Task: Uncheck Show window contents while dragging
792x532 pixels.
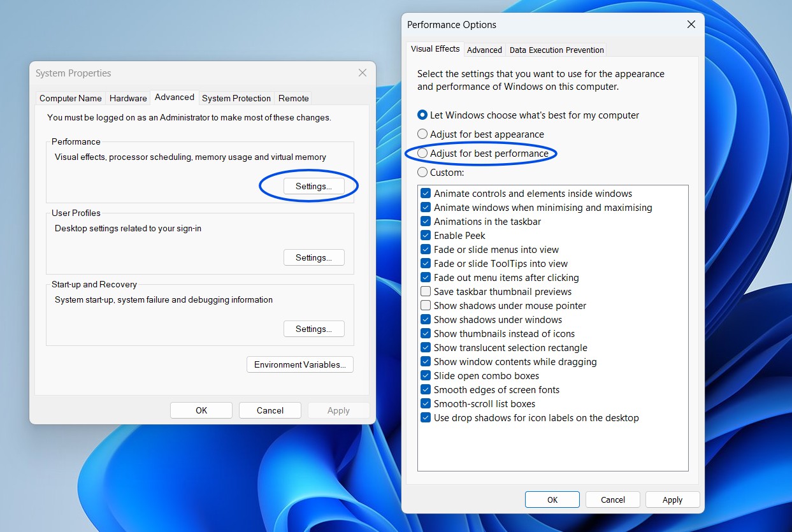Action: (426, 362)
